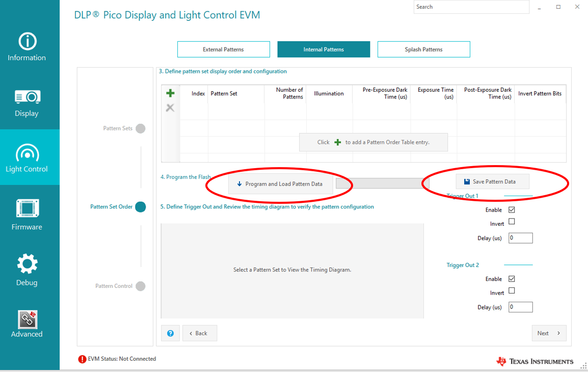Click the Save Pattern Data button
Viewport: 588px width, 372px height.
click(x=493, y=181)
